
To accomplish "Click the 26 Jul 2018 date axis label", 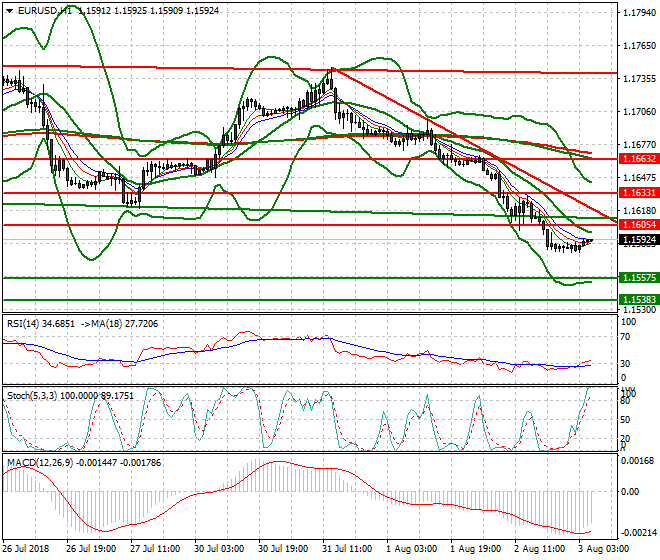I will coord(27,550).
